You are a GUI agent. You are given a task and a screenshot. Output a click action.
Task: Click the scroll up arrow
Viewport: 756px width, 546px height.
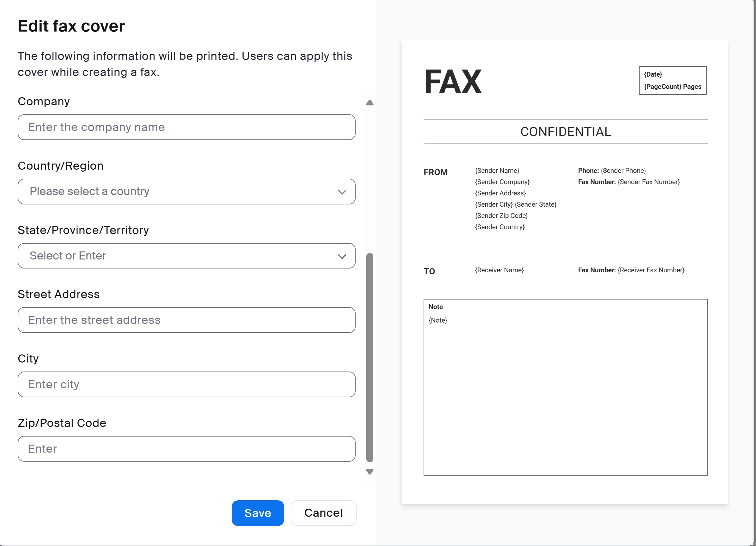pos(370,103)
